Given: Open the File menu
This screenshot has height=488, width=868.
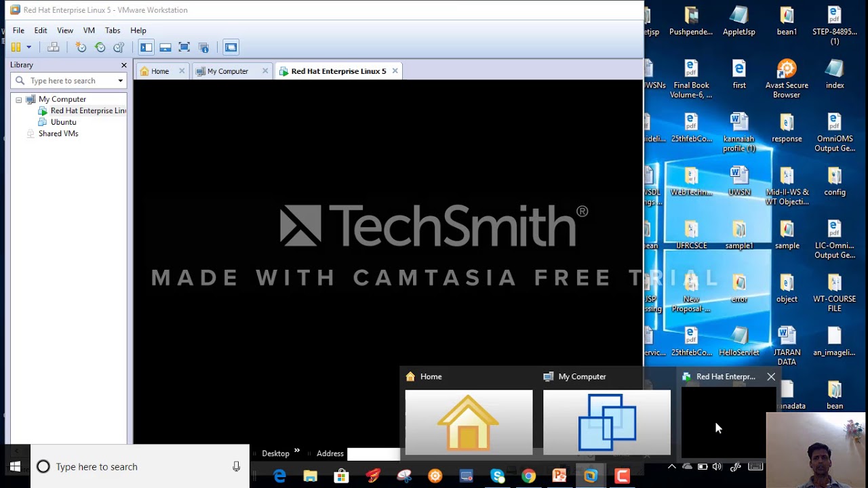Looking at the screenshot, I should [x=18, y=30].
